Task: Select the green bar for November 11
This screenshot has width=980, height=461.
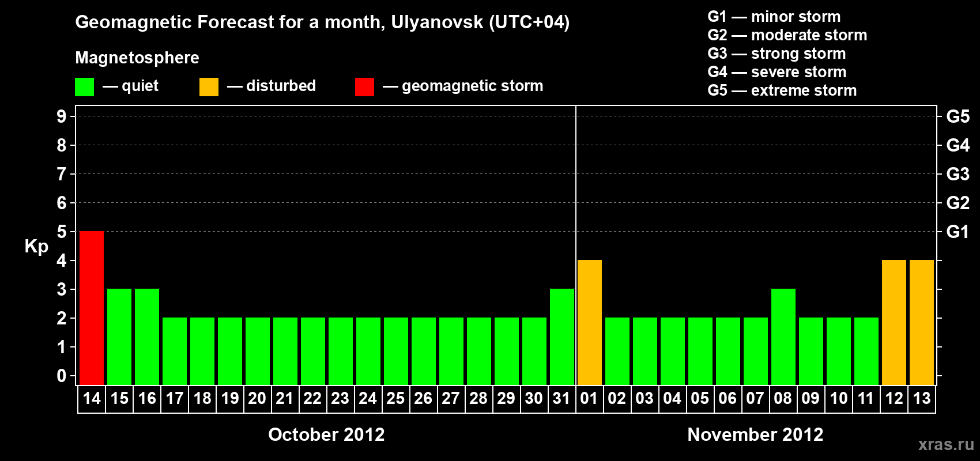Action: coord(866,351)
